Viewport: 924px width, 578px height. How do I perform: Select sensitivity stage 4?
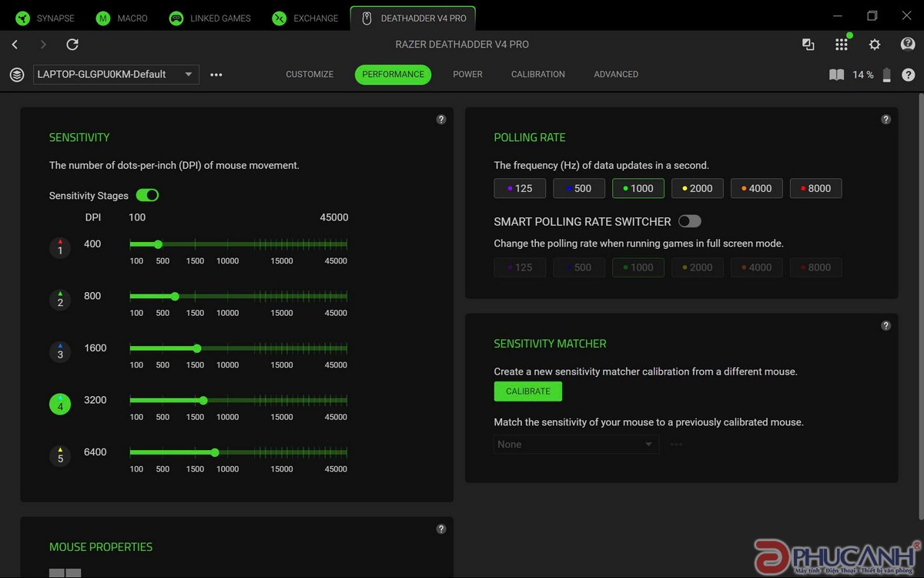(x=60, y=404)
